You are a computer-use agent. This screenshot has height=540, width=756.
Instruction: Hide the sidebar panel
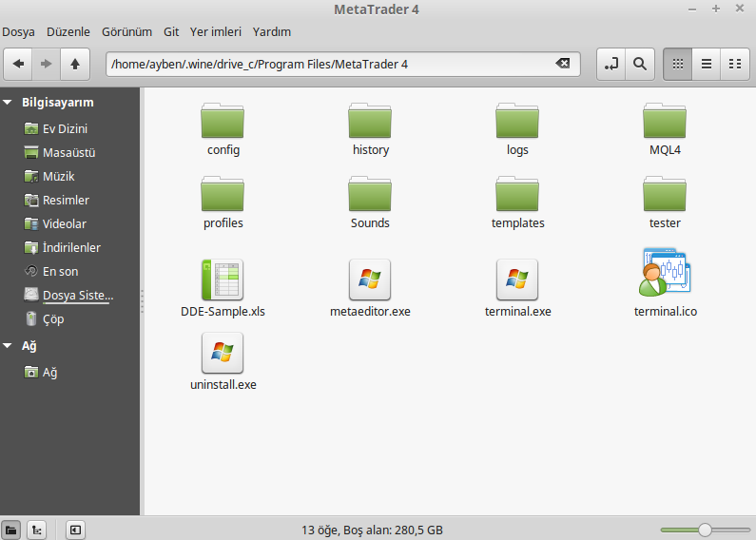coord(75,530)
